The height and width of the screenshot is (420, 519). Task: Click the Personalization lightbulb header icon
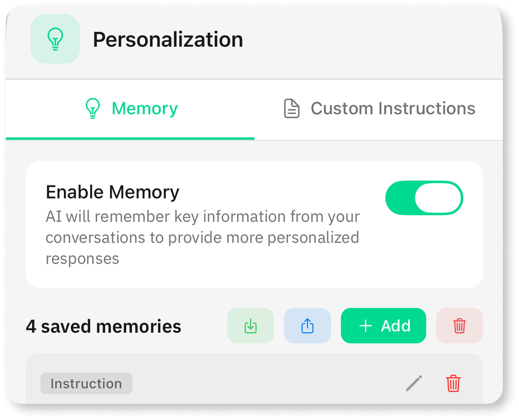click(55, 39)
